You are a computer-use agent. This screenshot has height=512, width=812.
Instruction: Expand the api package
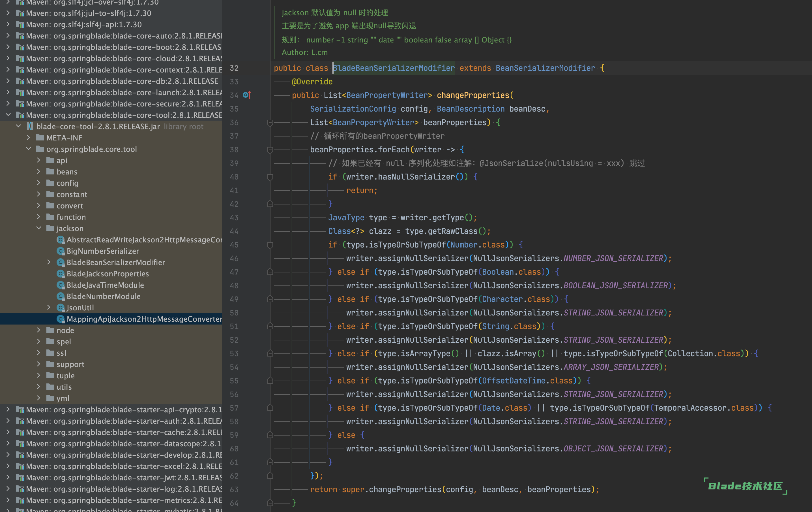click(39, 160)
